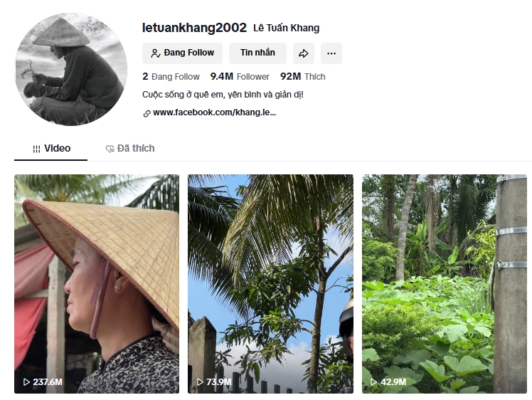This screenshot has height=400, width=532.
Task: Toggle the Đang Follow button
Action: point(182,53)
